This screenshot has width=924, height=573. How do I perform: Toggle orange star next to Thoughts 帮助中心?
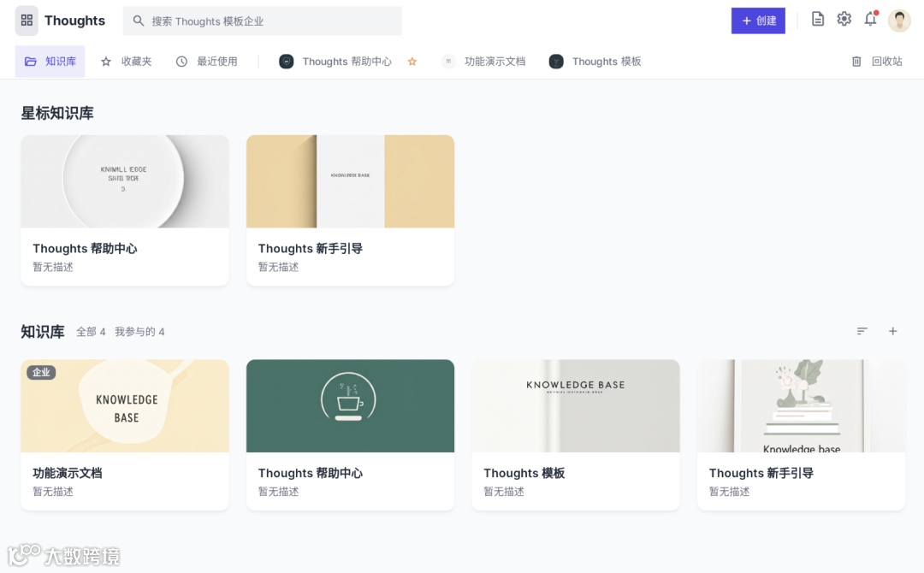pos(412,62)
